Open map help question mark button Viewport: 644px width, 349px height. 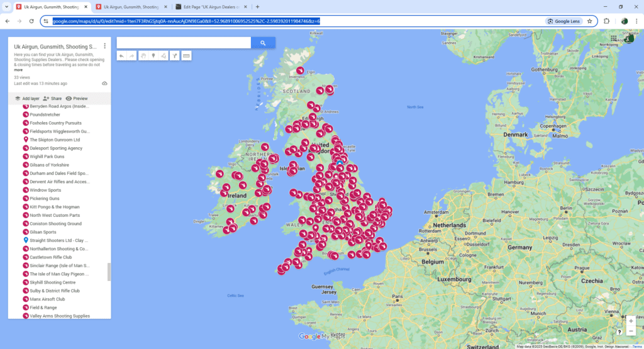pyautogui.click(x=619, y=332)
